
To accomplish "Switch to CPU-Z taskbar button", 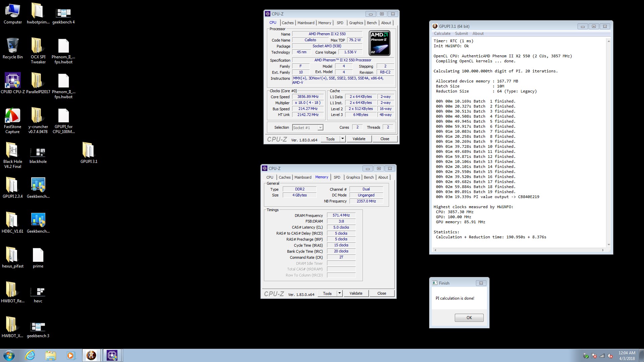I will (112, 355).
